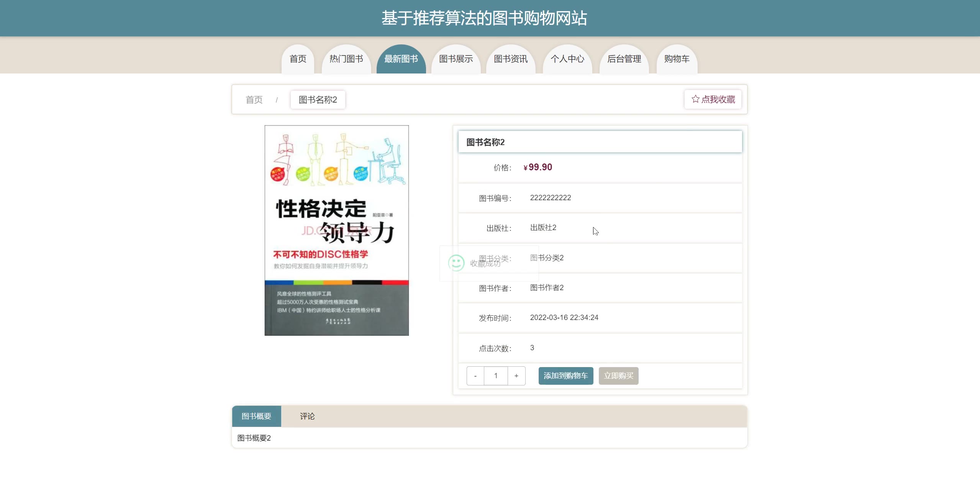Switch to the 评论 tab
This screenshot has width=980, height=480.
pos(307,416)
